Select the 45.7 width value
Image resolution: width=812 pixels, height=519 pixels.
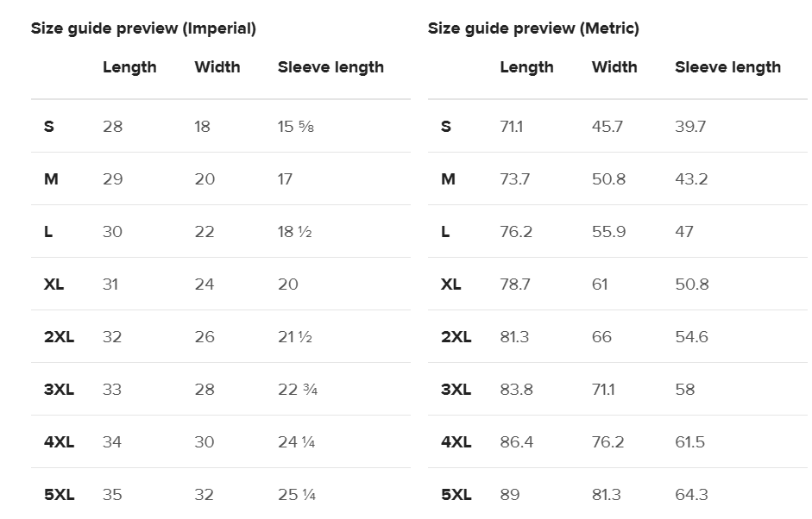tap(607, 127)
